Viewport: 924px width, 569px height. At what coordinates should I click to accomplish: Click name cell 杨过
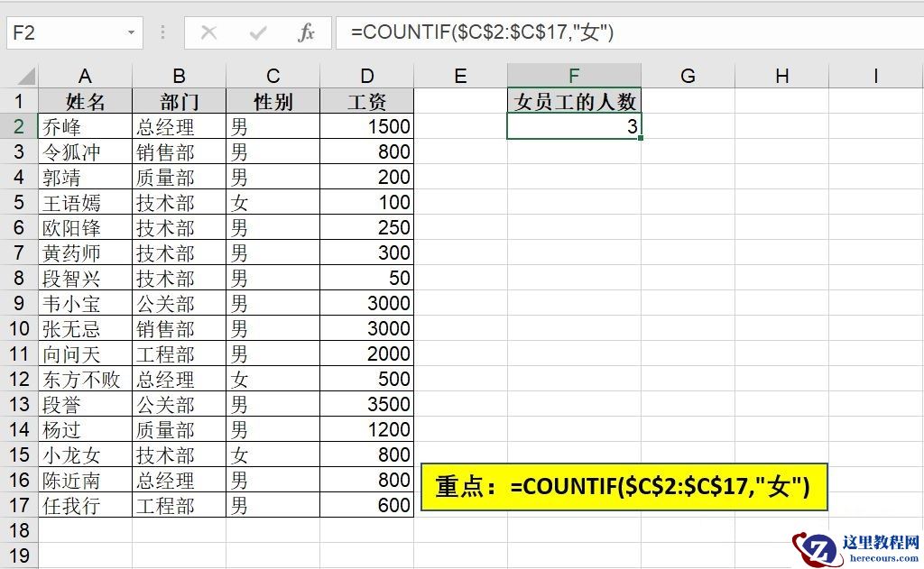85,429
